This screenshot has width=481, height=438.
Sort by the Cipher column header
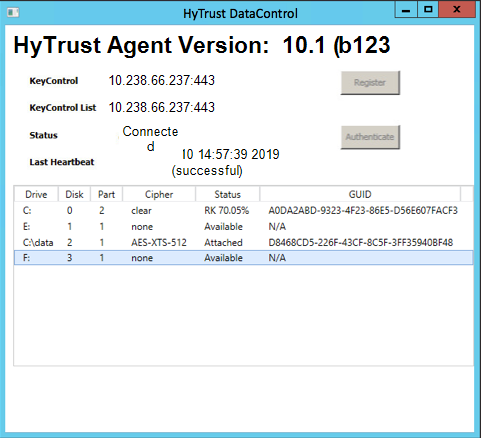pyautogui.click(x=159, y=194)
